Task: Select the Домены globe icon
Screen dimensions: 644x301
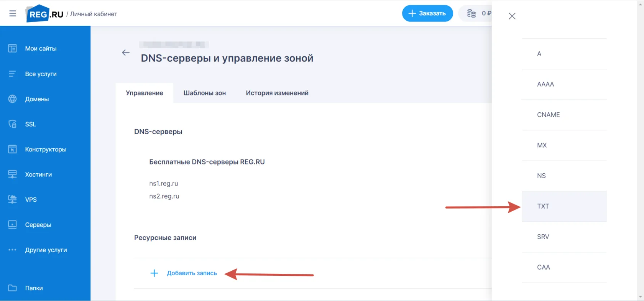Action: pos(12,99)
